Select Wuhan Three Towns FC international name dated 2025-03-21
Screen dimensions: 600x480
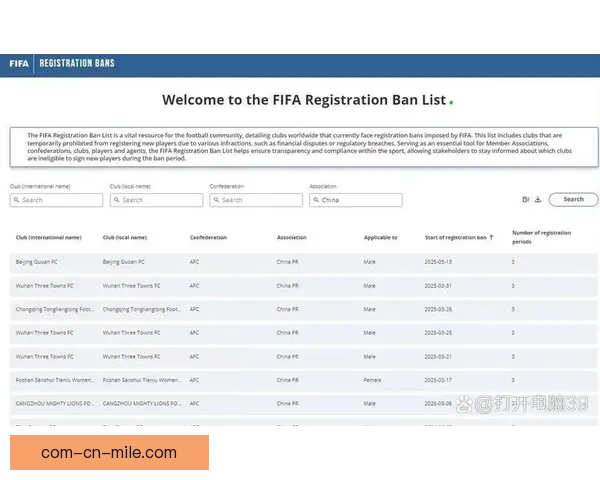[x=44, y=356]
